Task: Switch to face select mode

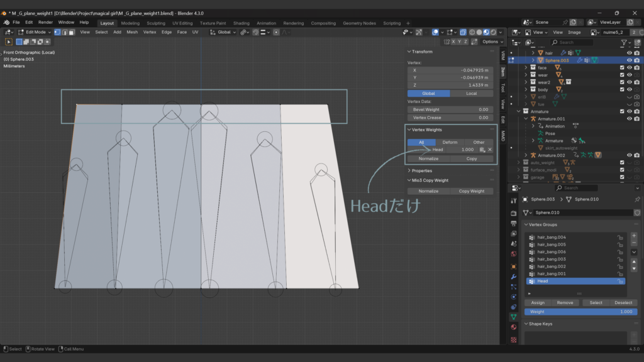Action: click(x=72, y=32)
